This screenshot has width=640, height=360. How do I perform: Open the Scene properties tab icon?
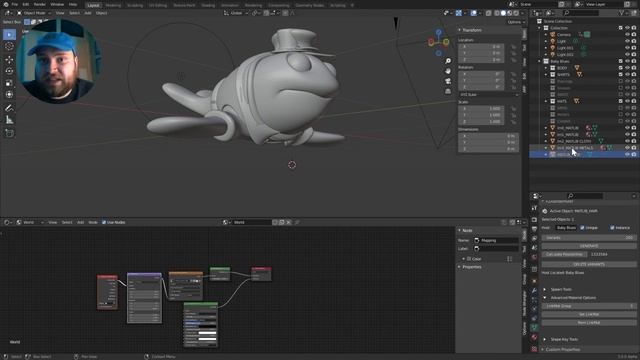(x=534, y=248)
